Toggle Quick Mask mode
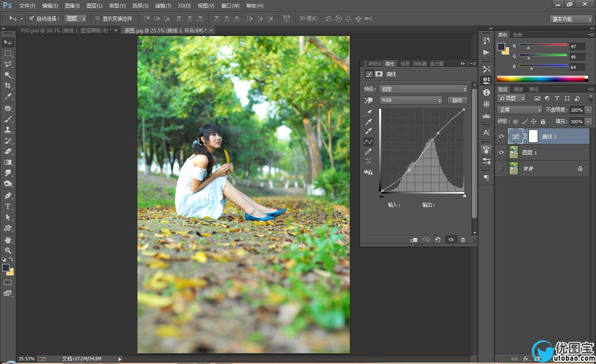596x364 pixels. click(x=8, y=283)
